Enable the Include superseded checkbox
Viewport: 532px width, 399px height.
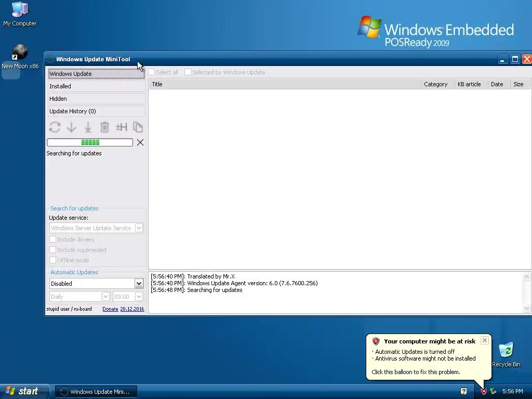pyautogui.click(x=52, y=250)
